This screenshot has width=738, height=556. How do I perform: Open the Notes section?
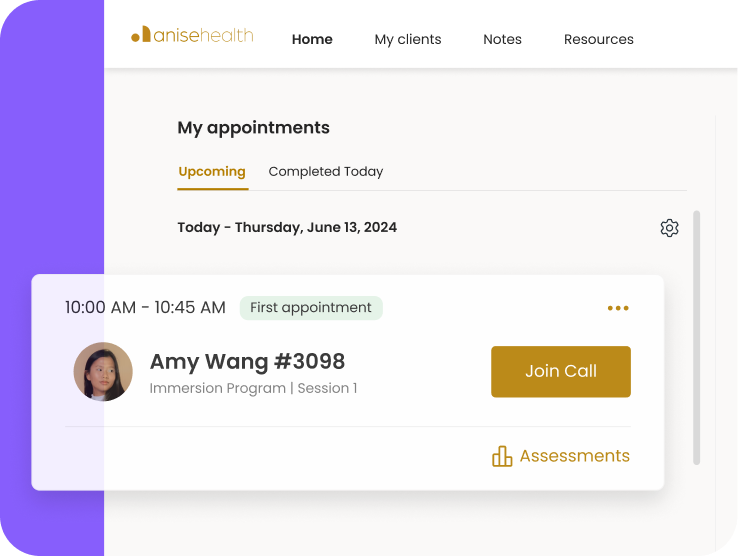click(x=502, y=39)
